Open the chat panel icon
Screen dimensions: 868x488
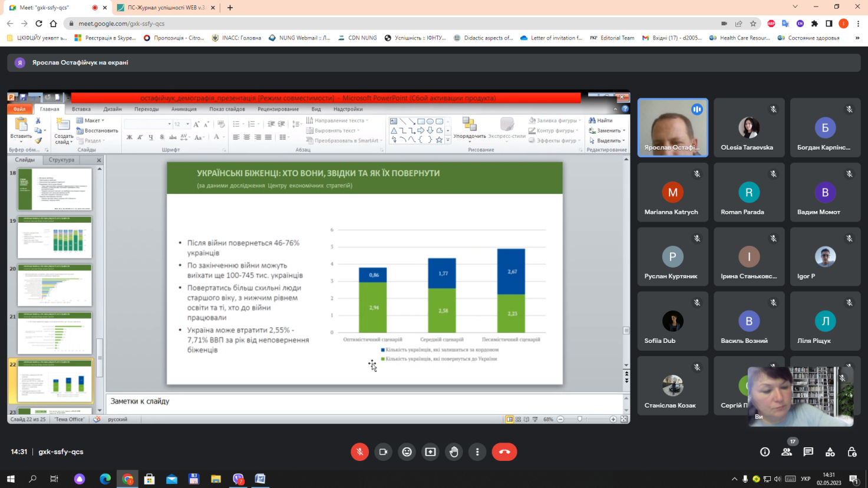pyautogui.click(x=808, y=451)
